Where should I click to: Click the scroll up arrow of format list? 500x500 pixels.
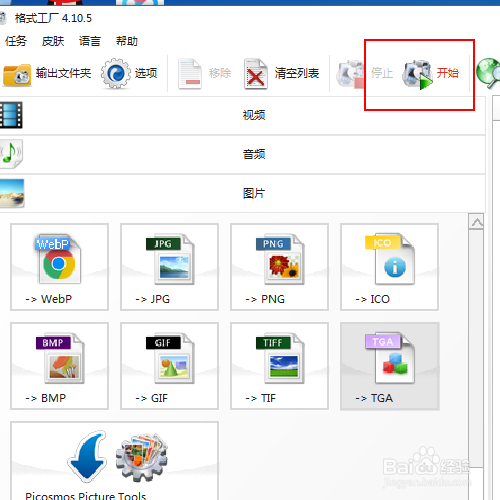(x=476, y=222)
